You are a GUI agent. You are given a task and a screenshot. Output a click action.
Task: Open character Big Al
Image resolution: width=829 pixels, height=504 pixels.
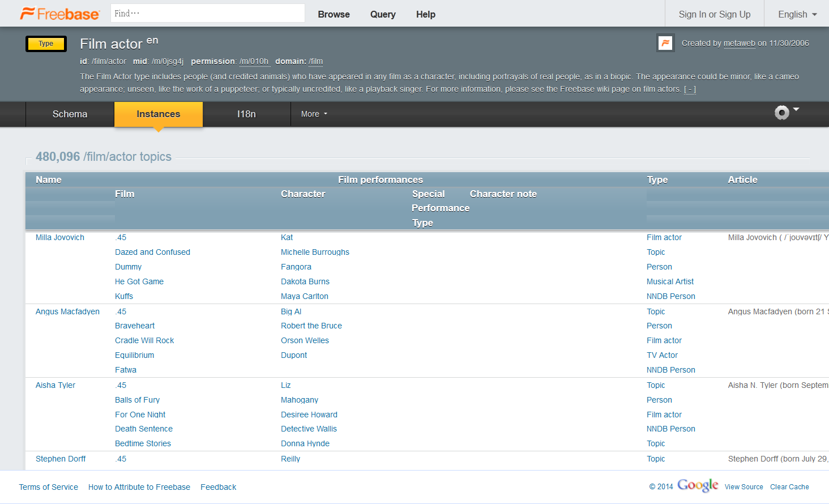tap(291, 311)
